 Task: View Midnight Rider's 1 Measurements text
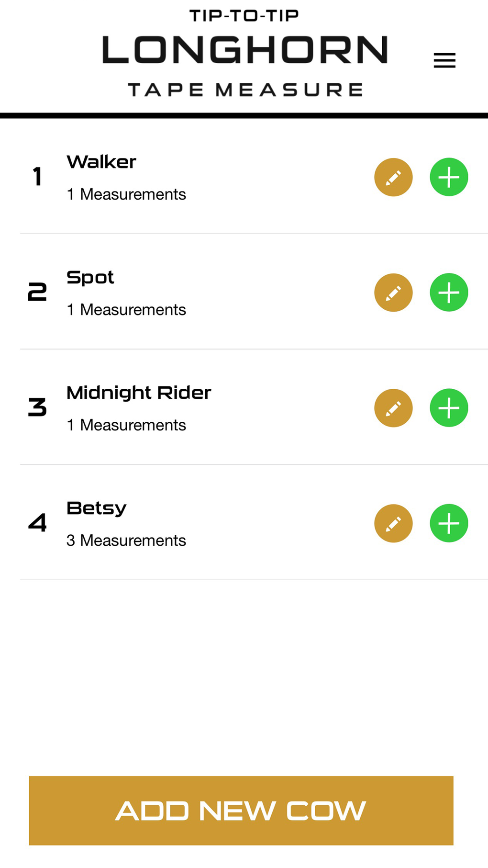126,425
